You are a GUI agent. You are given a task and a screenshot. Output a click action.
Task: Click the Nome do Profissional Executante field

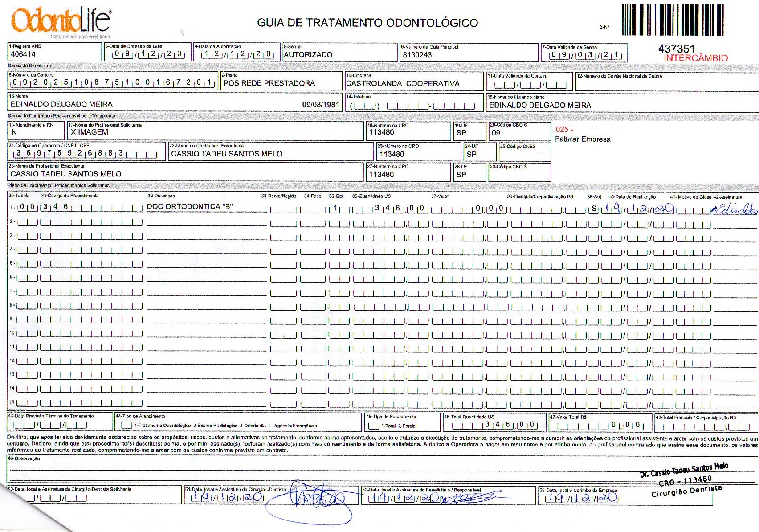pyautogui.click(x=186, y=172)
